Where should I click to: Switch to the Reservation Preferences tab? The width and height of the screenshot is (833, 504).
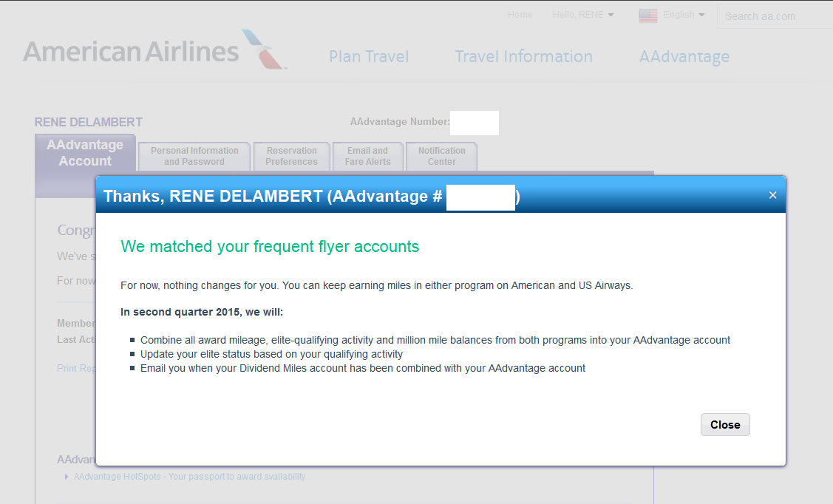click(x=291, y=156)
